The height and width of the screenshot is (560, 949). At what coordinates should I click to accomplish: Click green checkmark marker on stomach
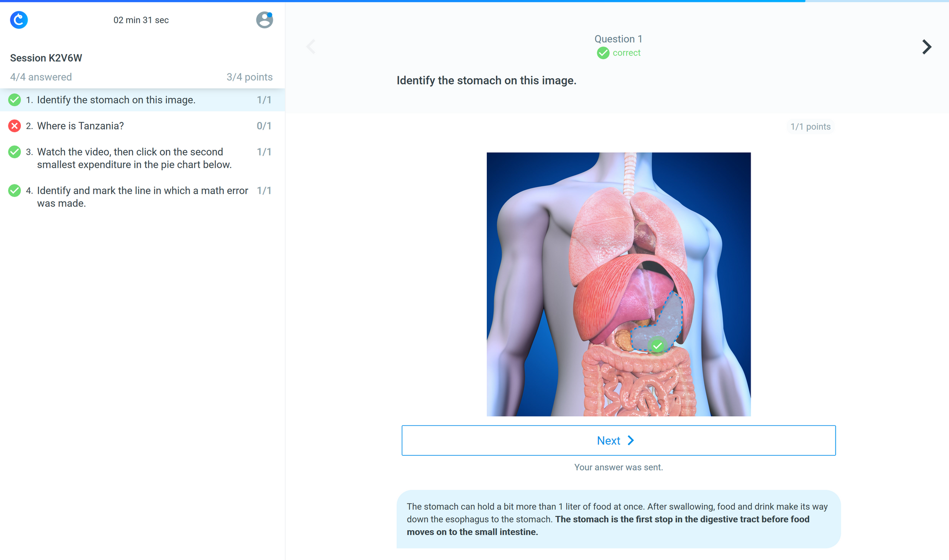[x=657, y=346]
